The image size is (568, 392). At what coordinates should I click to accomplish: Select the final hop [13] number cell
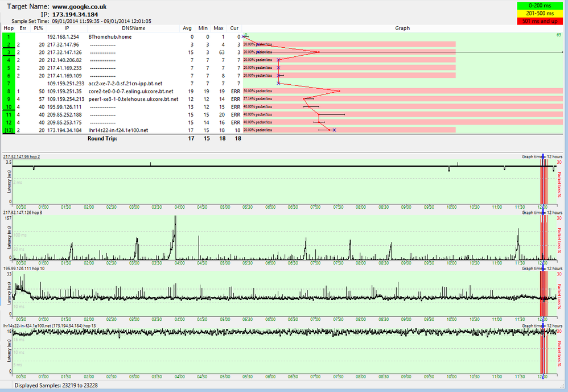click(x=9, y=130)
